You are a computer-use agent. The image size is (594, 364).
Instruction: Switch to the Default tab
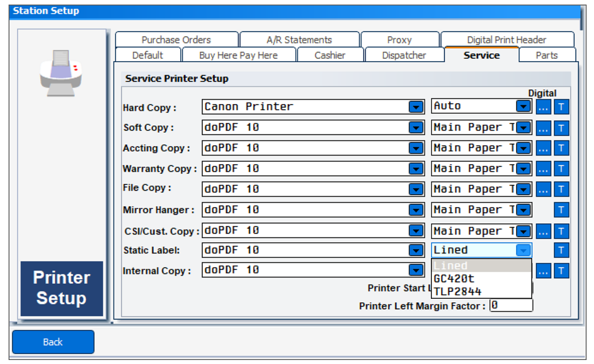coord(148,56)
